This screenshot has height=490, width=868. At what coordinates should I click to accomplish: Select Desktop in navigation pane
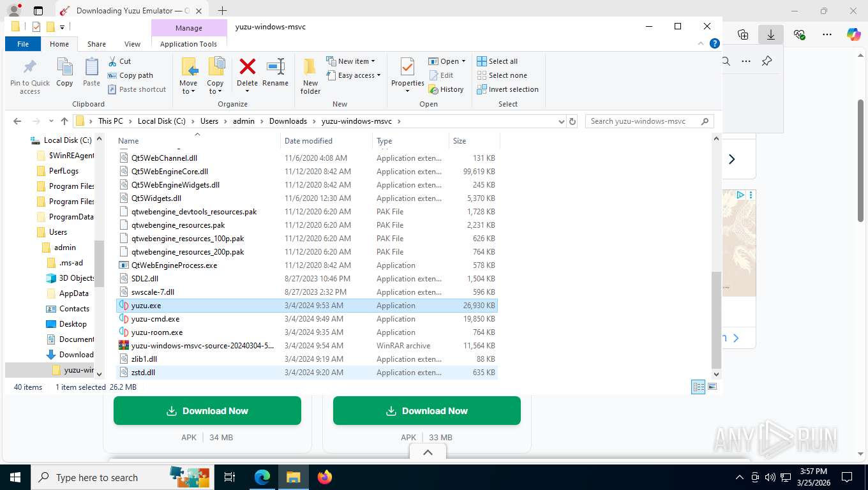(x=73, y=324)
